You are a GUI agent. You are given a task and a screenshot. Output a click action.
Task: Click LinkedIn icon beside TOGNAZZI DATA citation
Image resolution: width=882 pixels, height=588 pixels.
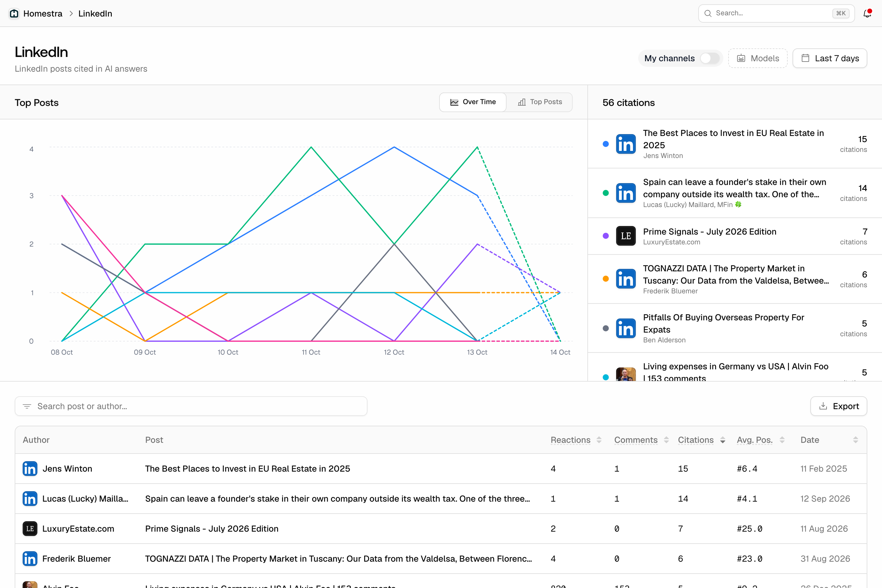pyautogui.click(x=626, y=279)
